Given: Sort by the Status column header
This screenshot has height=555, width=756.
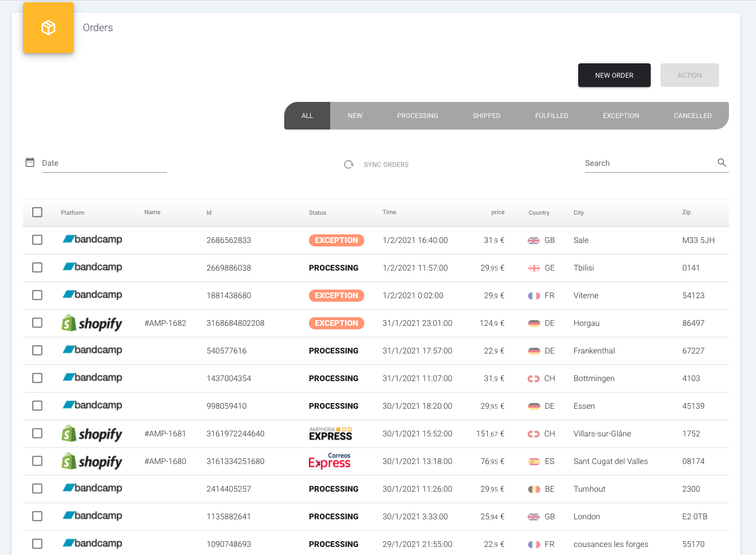Looking at the screenshot, I should (x=318, y=212).
